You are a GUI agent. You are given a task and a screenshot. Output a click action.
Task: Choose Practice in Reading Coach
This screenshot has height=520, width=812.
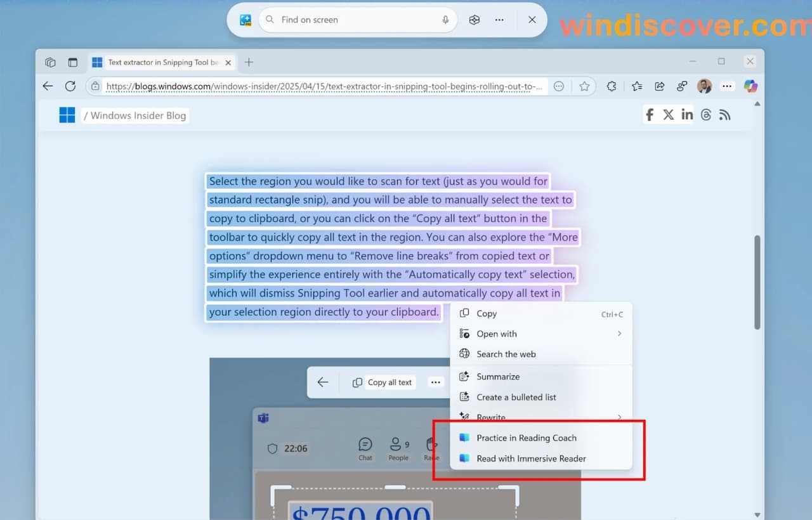(527, 438)
